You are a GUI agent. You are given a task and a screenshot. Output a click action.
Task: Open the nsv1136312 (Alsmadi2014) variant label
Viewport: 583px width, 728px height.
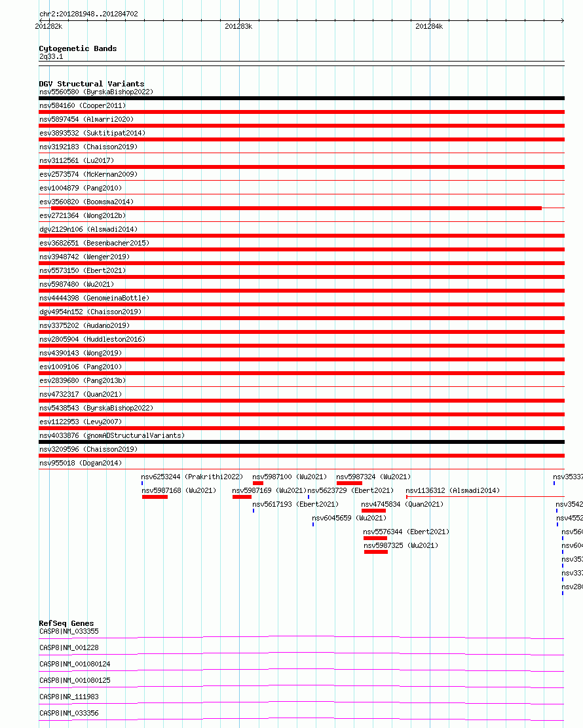click(453, 490)
